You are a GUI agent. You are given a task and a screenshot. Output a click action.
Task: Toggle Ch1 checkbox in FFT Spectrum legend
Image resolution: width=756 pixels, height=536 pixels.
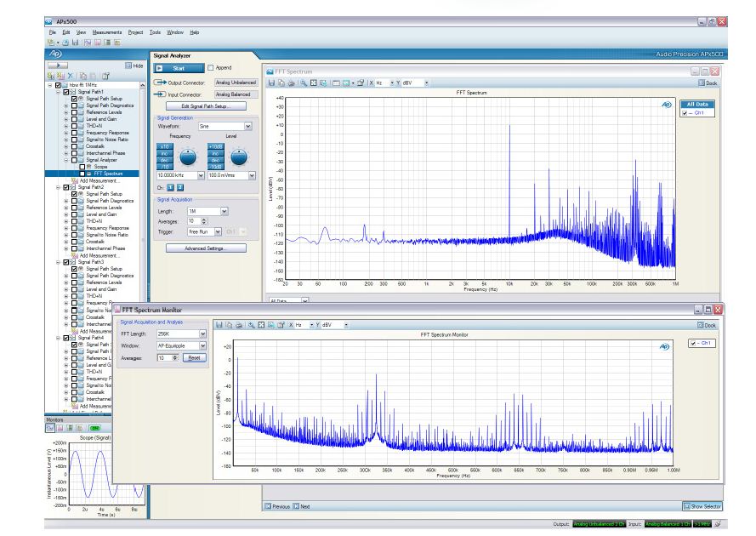685,113
